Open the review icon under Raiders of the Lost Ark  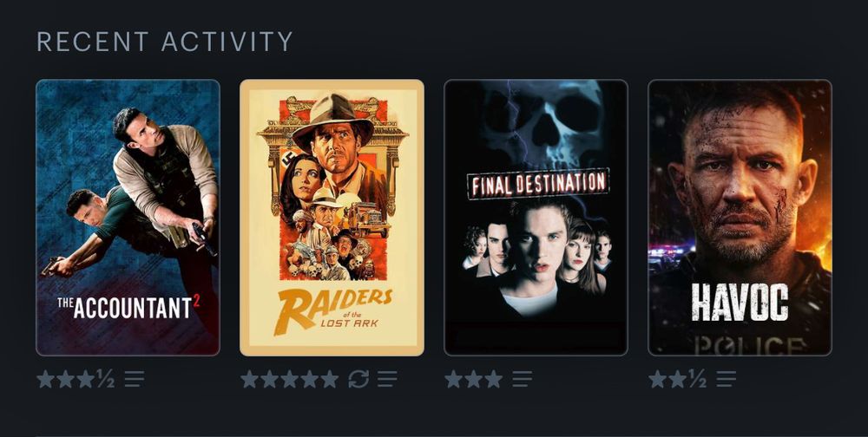387,379
